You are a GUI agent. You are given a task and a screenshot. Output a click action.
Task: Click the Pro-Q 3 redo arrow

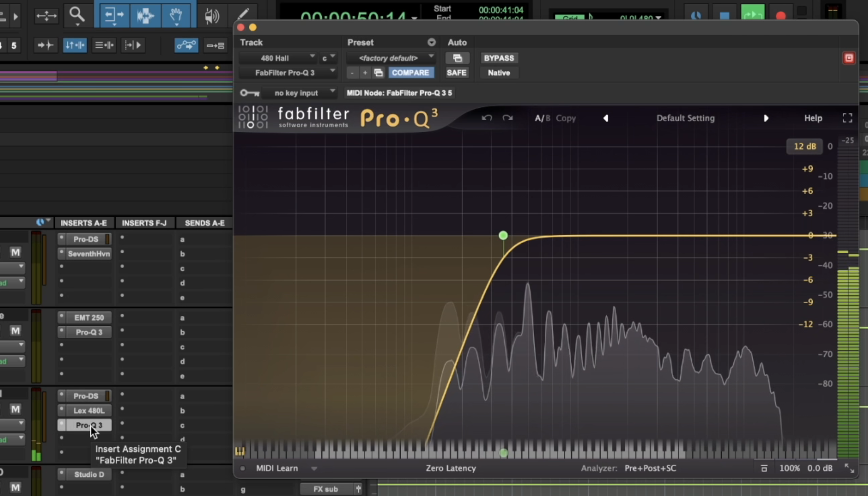508,118
